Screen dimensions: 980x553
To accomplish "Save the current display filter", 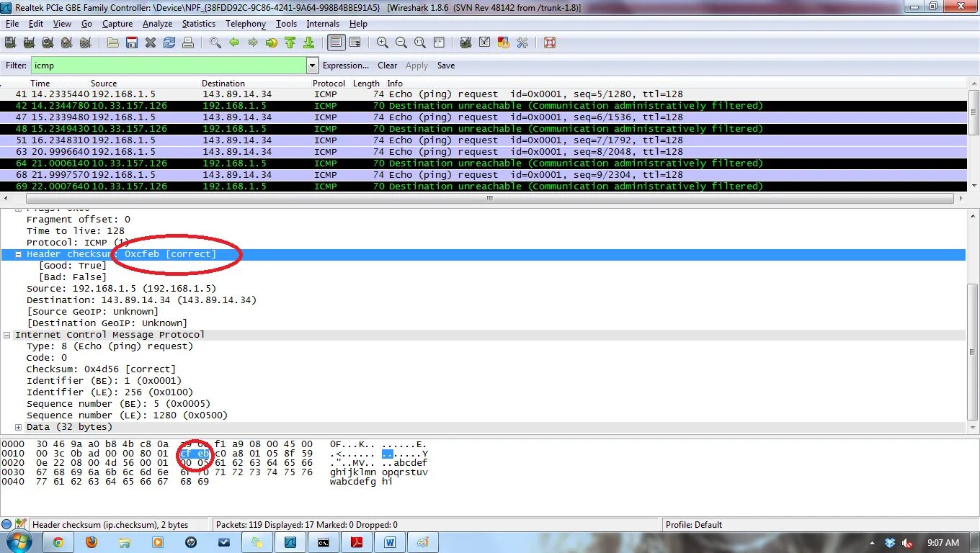I will (x=446, y=66).
